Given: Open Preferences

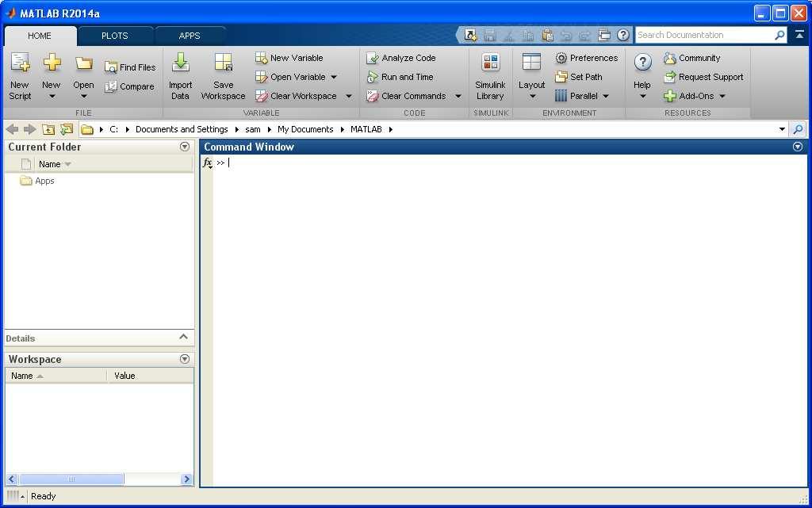Looking at the screenshot, I should coord(586,58).
